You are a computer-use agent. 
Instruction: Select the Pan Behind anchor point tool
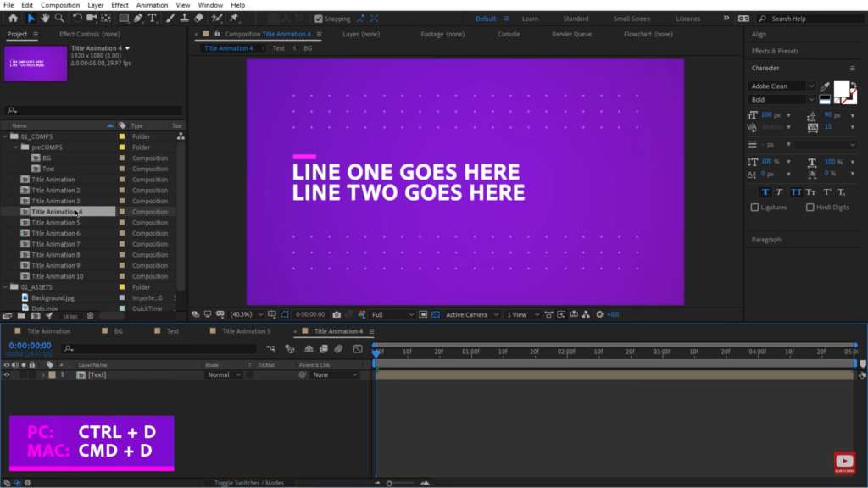point(106,19)
